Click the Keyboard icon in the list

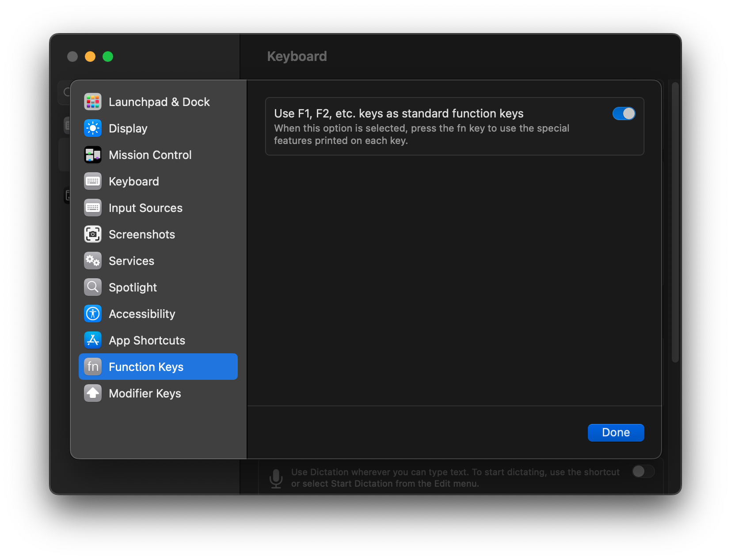(x=93, y=182)
